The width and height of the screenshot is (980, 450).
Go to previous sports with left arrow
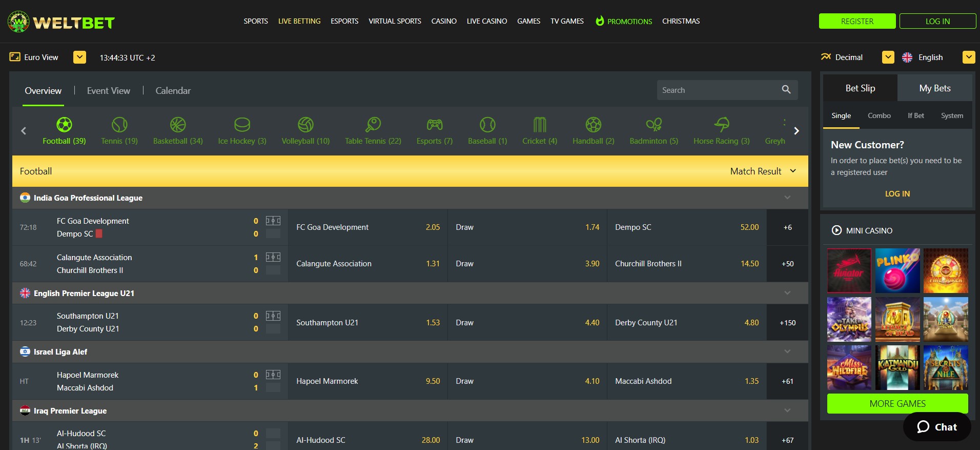point(24,131)
